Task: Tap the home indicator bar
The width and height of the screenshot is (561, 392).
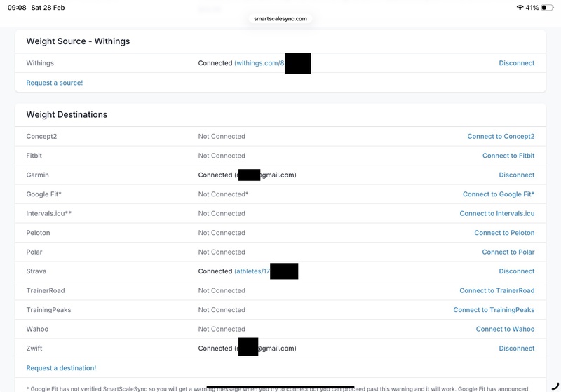Action: pyautogui.click(x=280, y=387)
